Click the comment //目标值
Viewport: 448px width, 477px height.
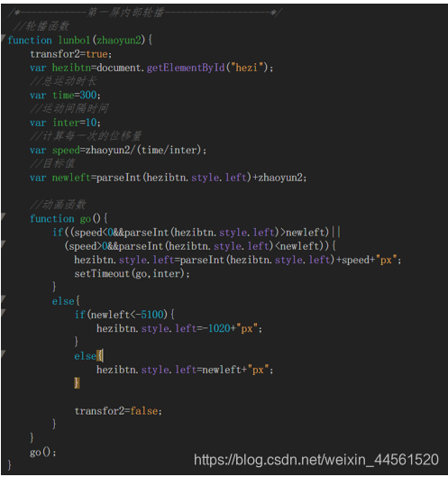[x=52, y=163]
